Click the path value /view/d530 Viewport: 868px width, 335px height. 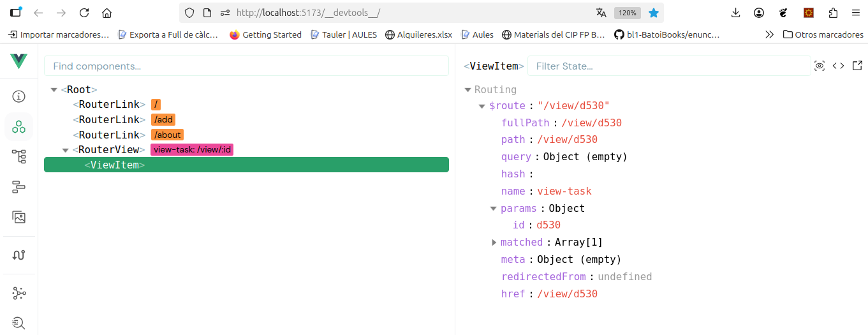(567, 140)
